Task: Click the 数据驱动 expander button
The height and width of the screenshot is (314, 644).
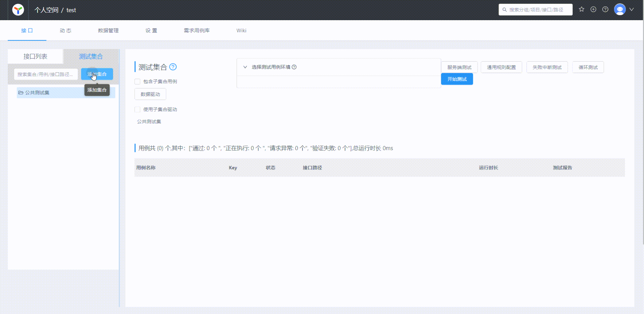Action: [150, 94]
